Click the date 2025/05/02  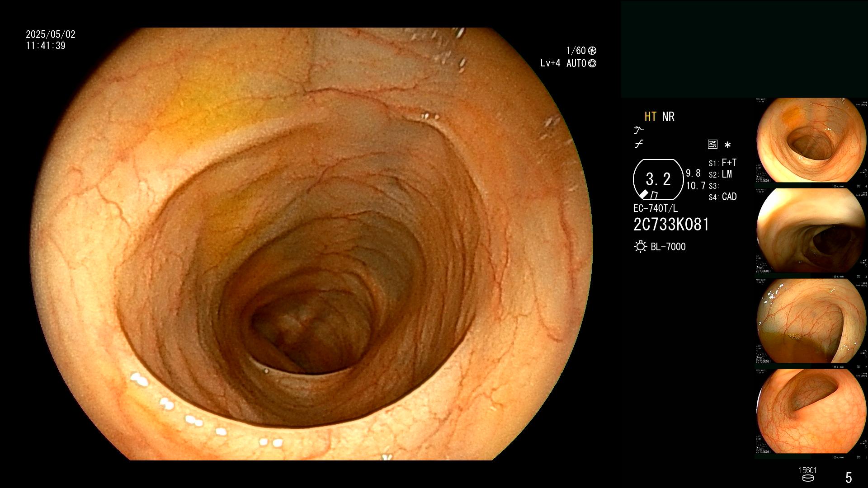coord(51,34)
